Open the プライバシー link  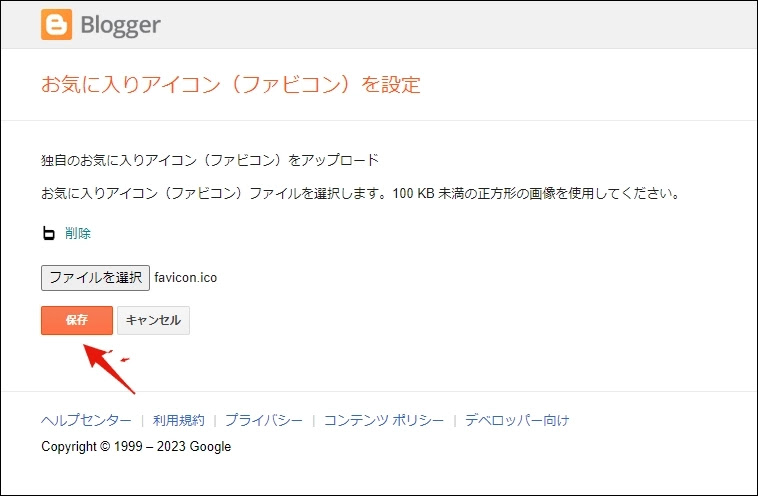(x=264, y=420)
